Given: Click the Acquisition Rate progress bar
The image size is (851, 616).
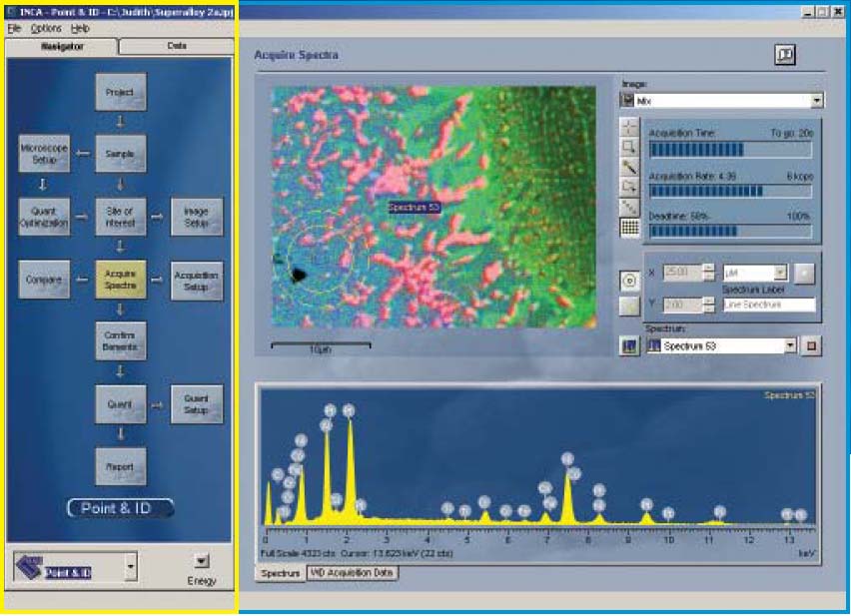Looking at the screenshot, I should tap(730, 191).
